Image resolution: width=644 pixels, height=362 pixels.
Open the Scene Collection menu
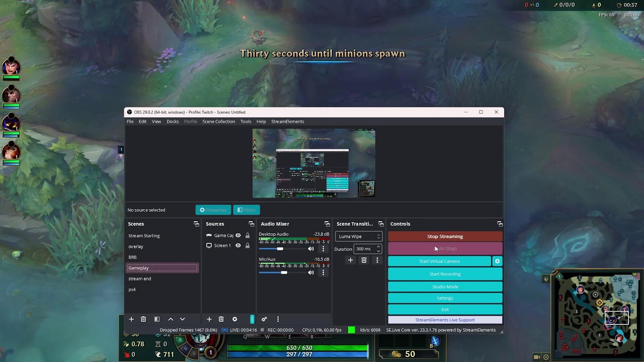[219, 122]
